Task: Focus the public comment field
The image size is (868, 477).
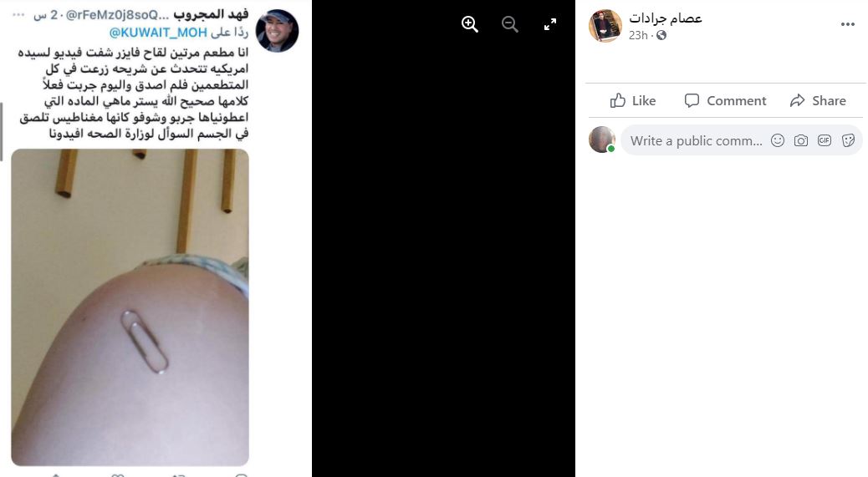Action: click(x=696, y=141)
